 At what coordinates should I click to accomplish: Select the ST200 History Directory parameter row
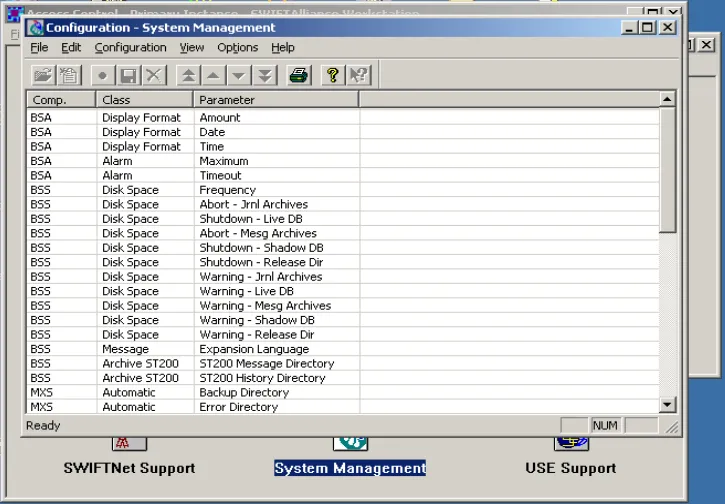pos(262,378)
